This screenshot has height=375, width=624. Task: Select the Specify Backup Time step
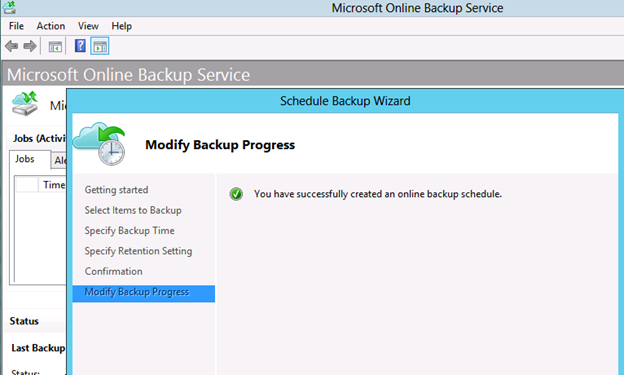[x=129, y=230]
